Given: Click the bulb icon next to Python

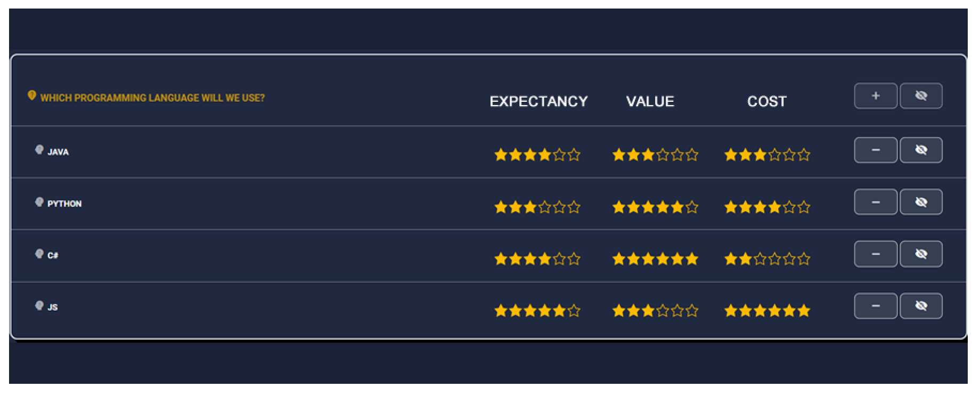Looking at the screenshot, I should point(39,202).
